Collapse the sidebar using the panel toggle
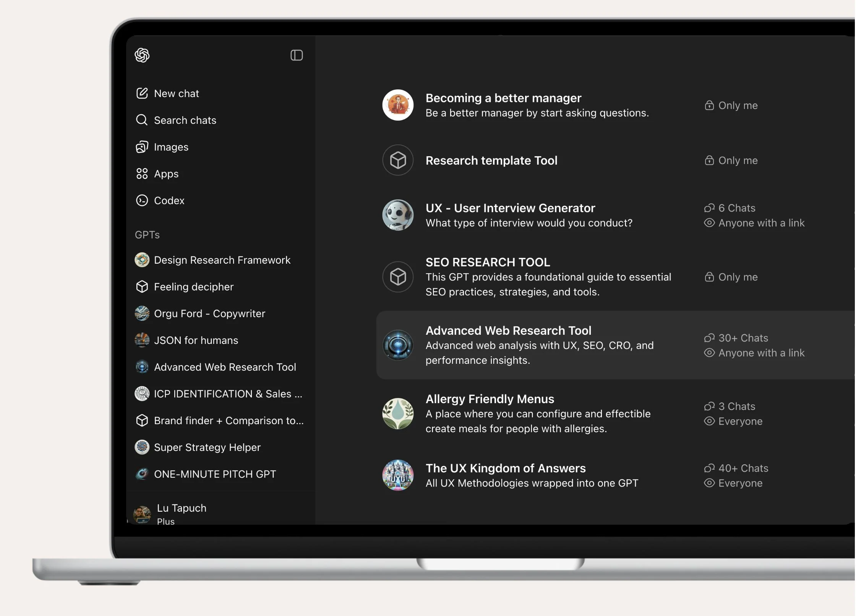Image resolution: width=856 pixels, height=616 pixels. [296, 55]
